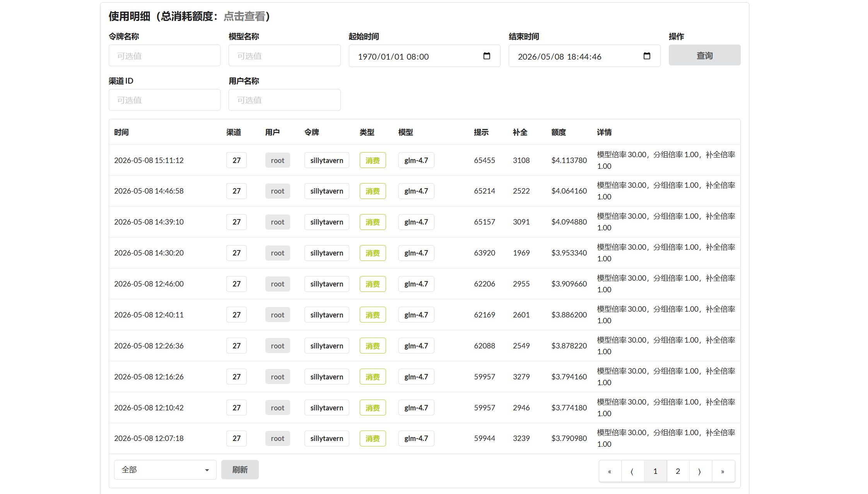The height and width of the screenshot is (494, 868).
Task: Click 消费 type label in the 12:10:42 row
Action: pos(372,408)
